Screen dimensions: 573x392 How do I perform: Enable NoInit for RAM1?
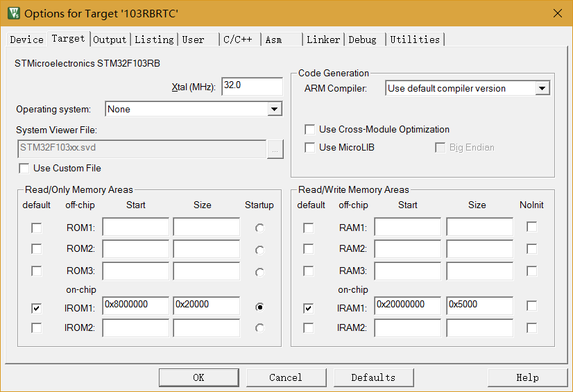(531, 227)
